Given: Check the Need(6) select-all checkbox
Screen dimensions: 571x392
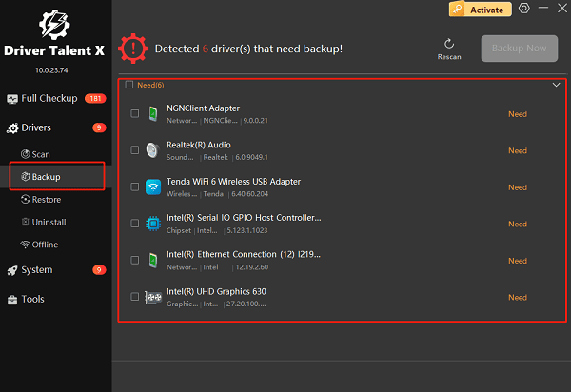Looking at the screenshot, I should point(129,85).
